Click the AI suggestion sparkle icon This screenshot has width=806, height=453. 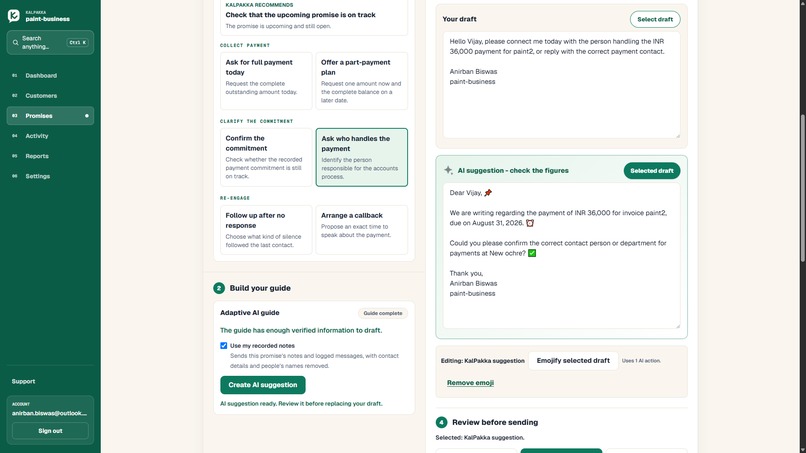point(448,170)
